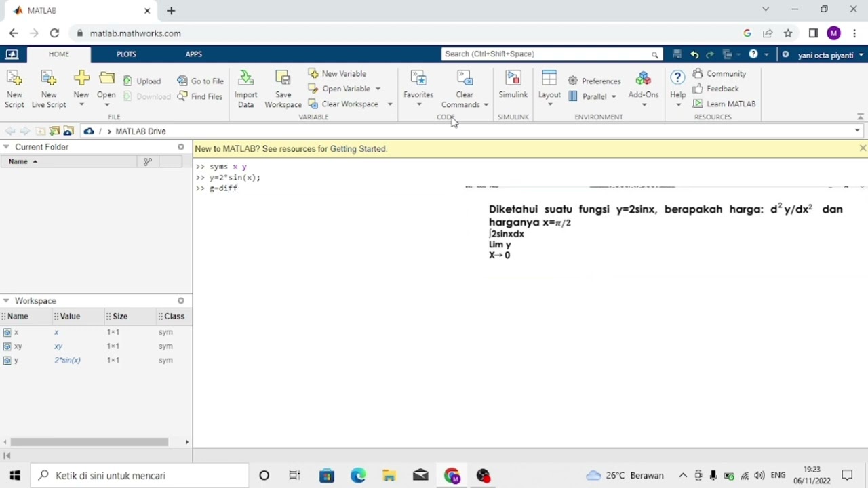Expand the Clear Commands dropdown arrow

click(486, 104)
